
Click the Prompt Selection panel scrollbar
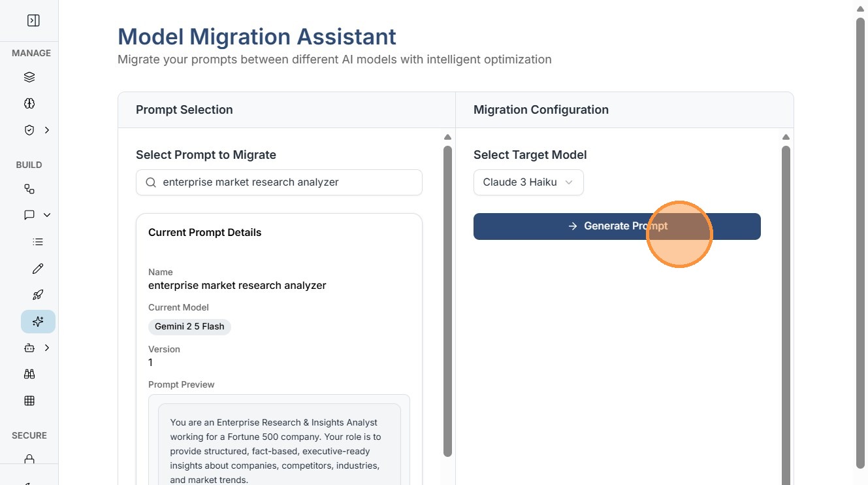pos(447,301)
